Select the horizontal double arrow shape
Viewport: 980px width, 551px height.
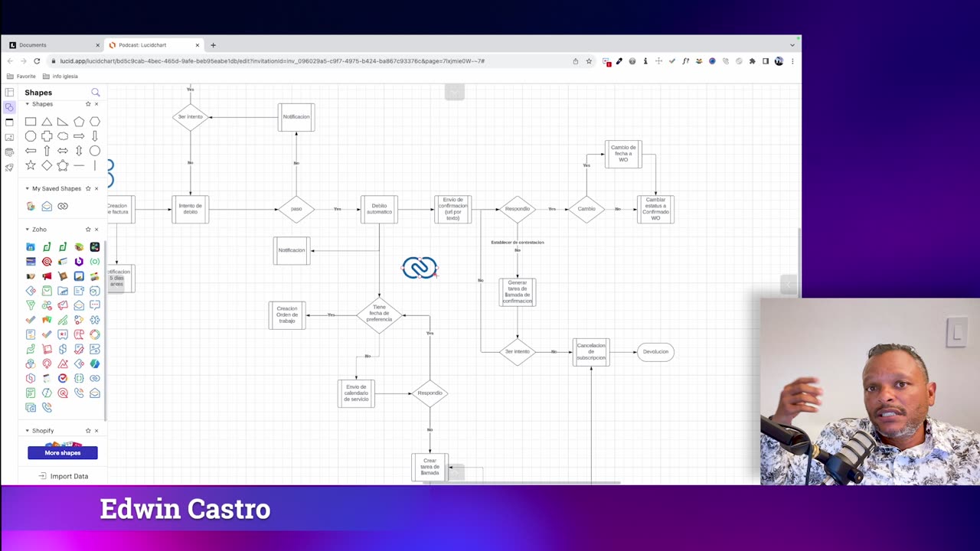pyautogui.click(x=63, y=151)
